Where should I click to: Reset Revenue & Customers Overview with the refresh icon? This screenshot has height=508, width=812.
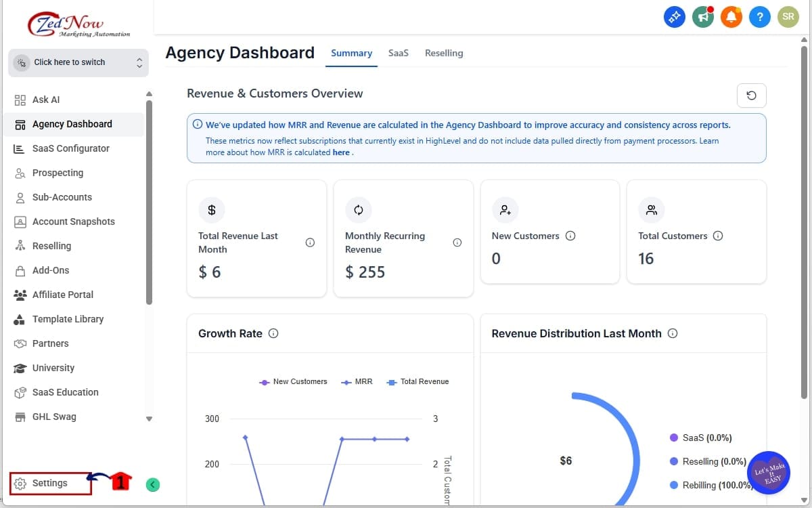(751, 96)
